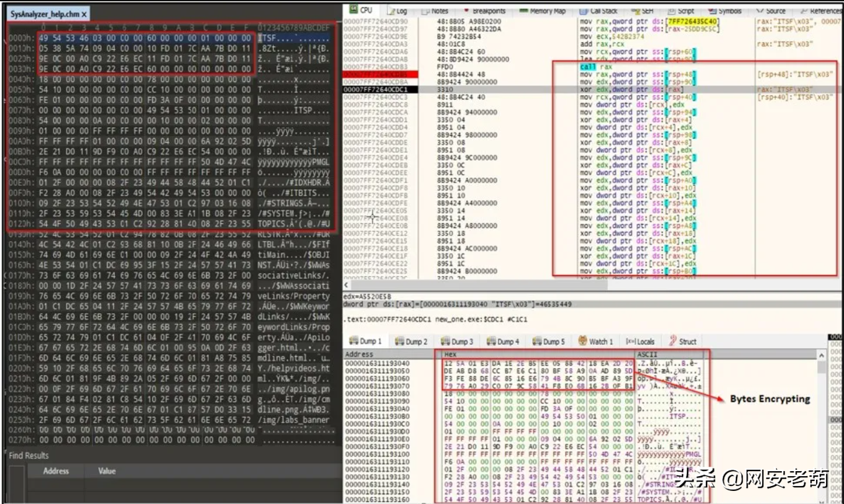Select the Dump 1 tab

365,341
